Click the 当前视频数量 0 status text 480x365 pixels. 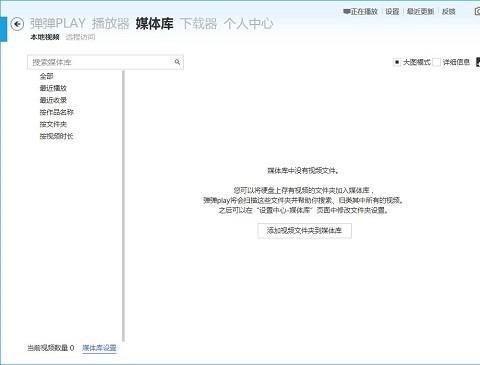click(x=51, y=348)
